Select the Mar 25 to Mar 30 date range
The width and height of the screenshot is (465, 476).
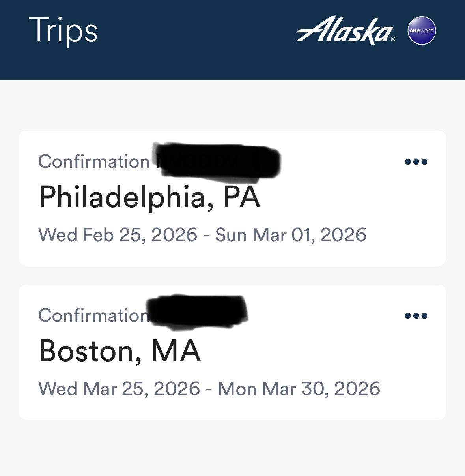click(209, 389)
